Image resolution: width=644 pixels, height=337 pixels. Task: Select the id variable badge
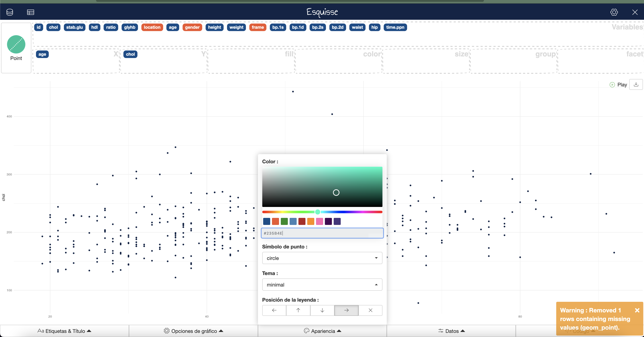38,27
